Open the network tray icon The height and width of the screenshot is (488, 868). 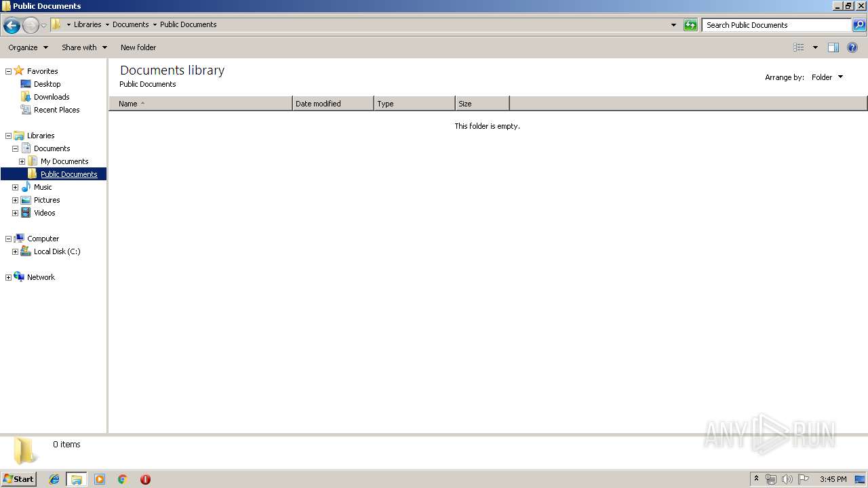point(771,479)
